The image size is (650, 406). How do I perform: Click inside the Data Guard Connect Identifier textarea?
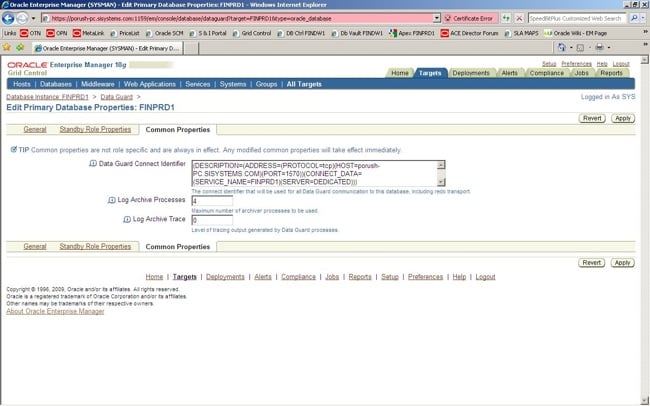318,173
